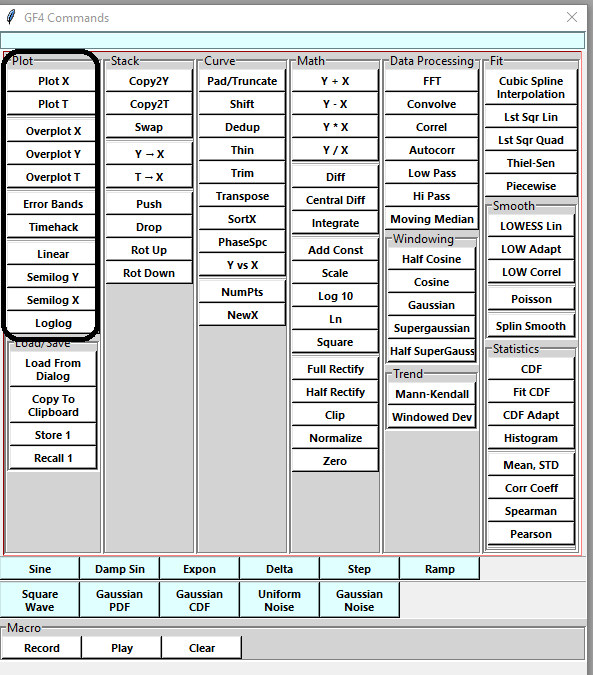
Task: Drop the top stack item
Action: (149, 227)
